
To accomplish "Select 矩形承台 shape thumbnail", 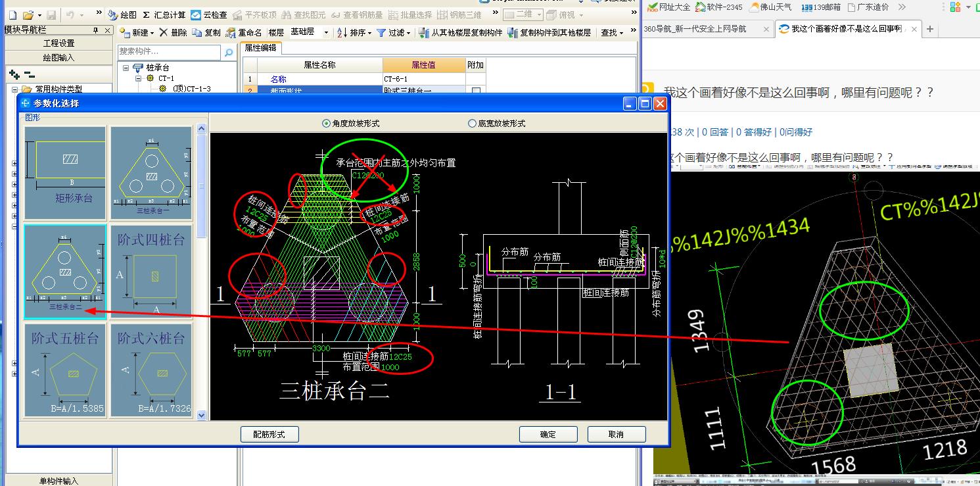I will 65,173.
